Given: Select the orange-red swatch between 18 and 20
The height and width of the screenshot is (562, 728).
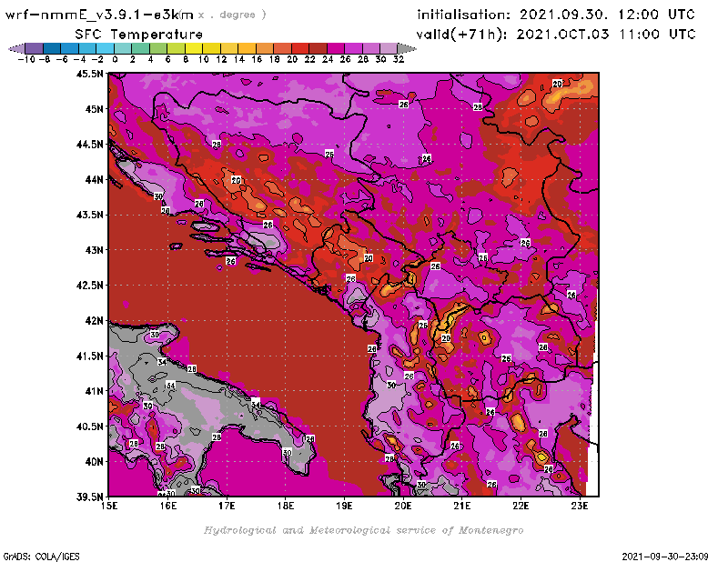Looking at the screenshot, I should point(282,49).
